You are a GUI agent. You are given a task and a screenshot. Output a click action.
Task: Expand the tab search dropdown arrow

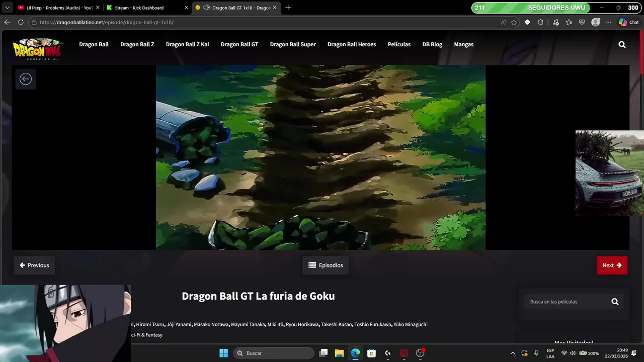(7, 8)
